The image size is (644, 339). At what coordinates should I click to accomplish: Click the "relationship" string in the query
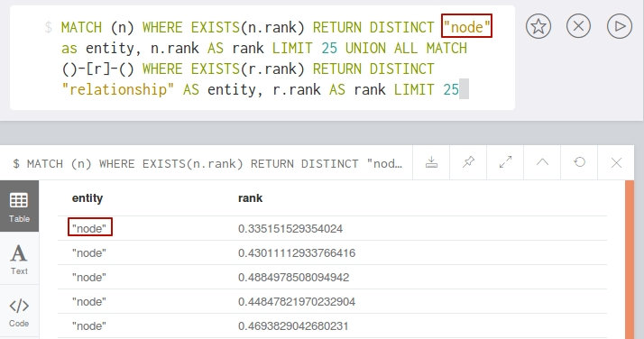[x=118, y=89]
